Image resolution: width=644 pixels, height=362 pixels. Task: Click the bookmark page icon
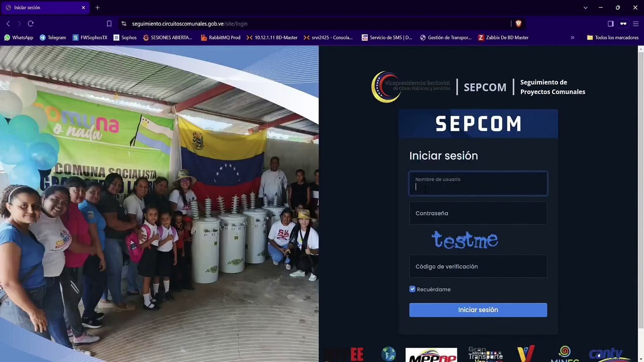point(109,24)
